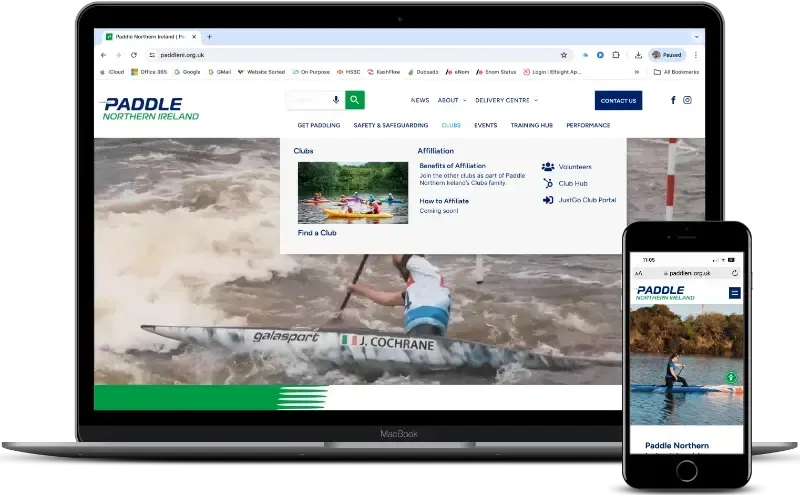The height and width of the screenshot is (495, 800).
Task: Tap the text size AA icon on phone
Action: click(639, 274)
